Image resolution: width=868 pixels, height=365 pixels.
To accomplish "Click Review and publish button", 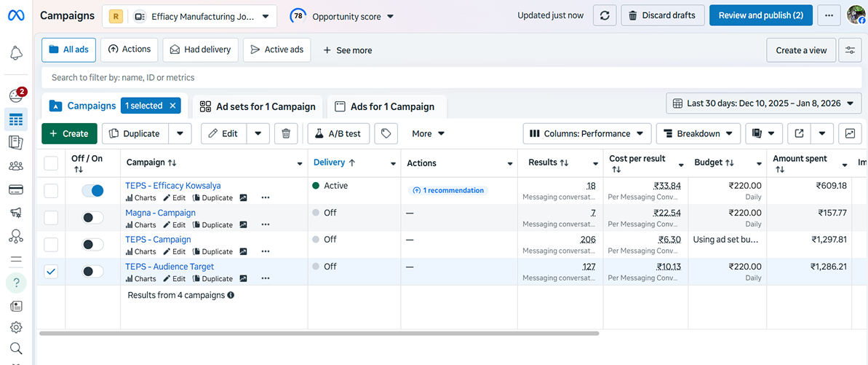I will tap(760, 15).
